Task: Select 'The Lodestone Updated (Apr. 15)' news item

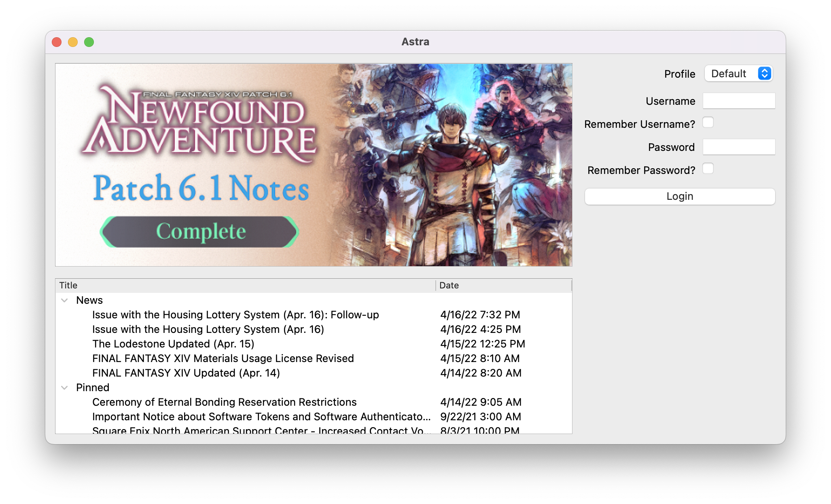Action: point(173,344)
